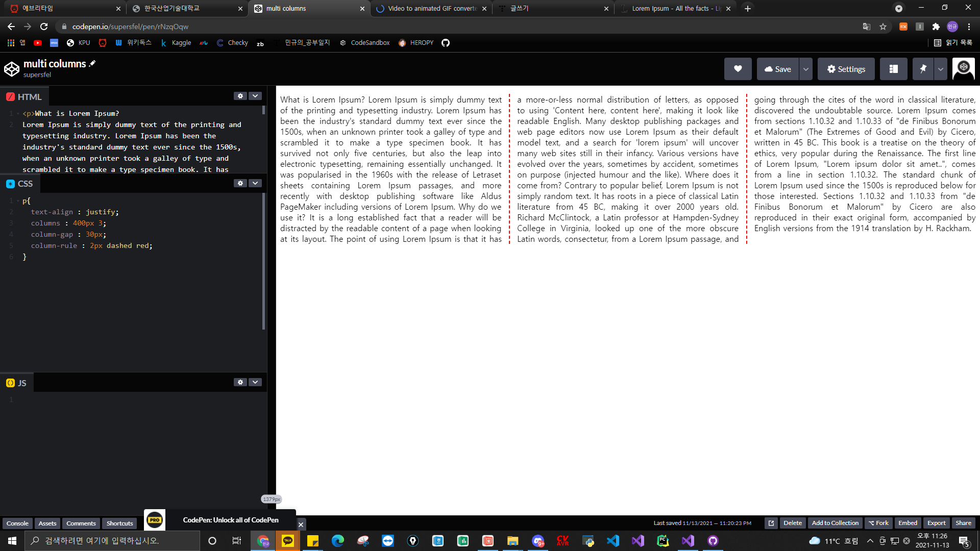Open CodeSandbox bookmark
Image resolution: width=980 pixels, height=551 pixels.
point(365,43)
